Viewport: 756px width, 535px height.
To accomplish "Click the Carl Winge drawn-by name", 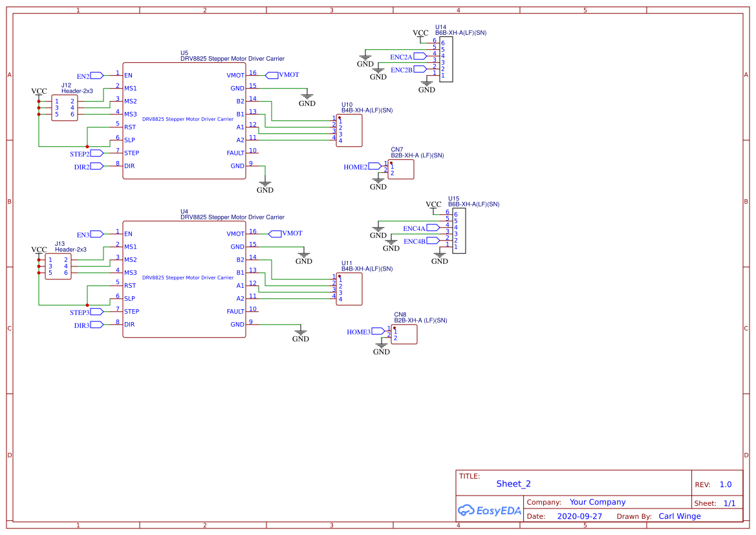I will pyautogui.click(x=680, y=516).
